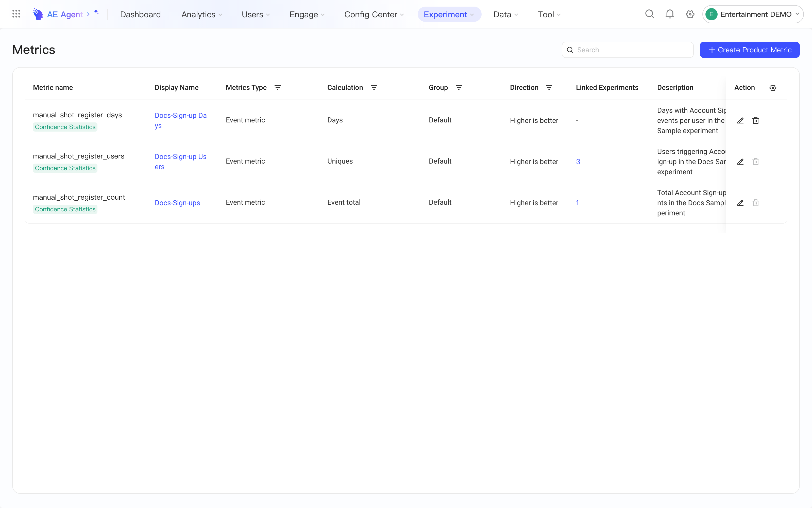Select manual_shot_register_count metric name
Viewport: 812px width, 508px height.
[x=79, y=198]
